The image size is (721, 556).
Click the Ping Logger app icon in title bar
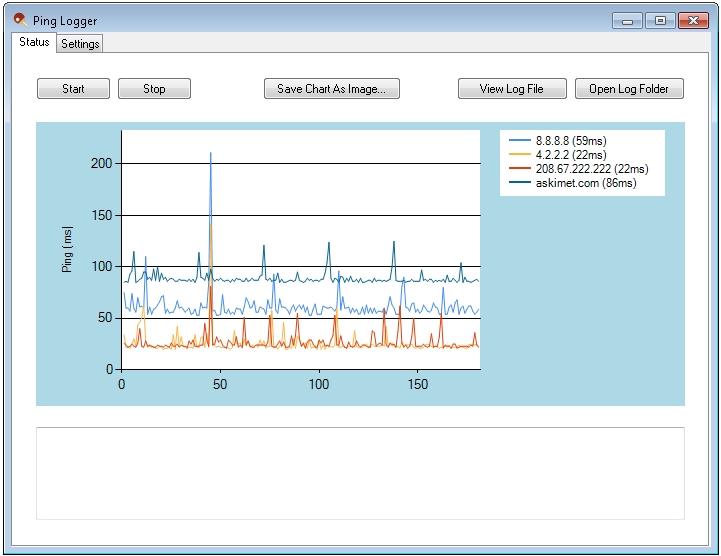[x=20, y=20]
